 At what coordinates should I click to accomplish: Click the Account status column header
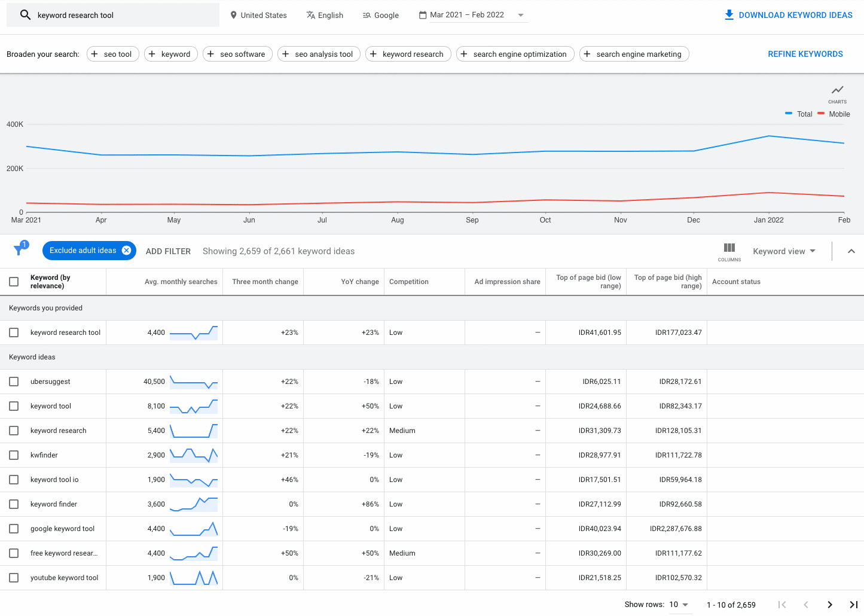click(736, 282)
